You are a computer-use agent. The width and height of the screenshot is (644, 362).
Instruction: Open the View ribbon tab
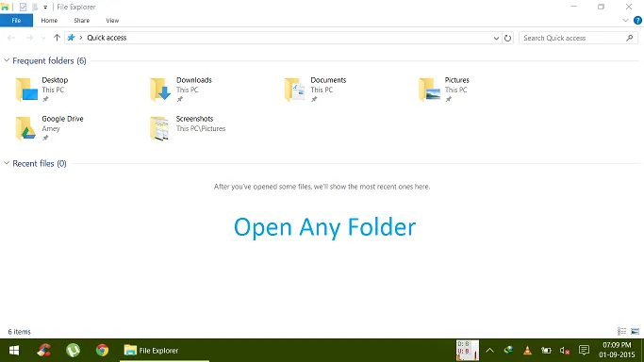click(x=112, y=20)
